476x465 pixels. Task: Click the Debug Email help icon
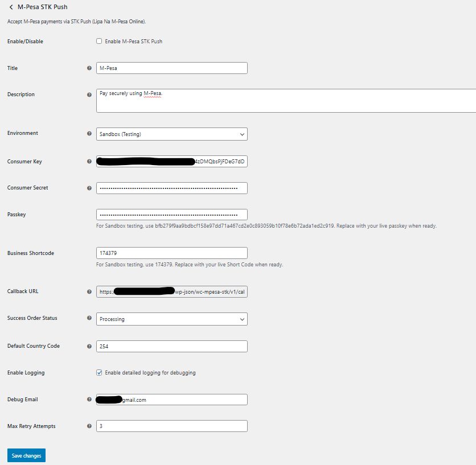click(x=89, y=400)
